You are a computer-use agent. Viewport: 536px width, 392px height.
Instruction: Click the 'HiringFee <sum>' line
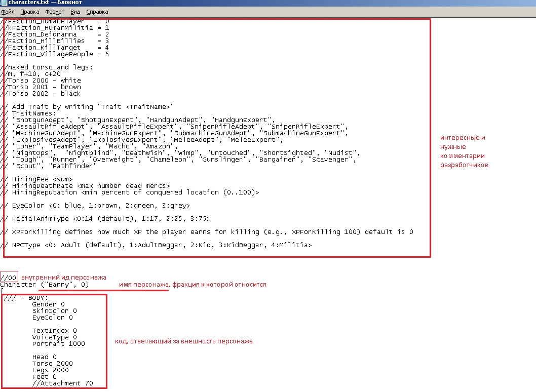(37, 179)
